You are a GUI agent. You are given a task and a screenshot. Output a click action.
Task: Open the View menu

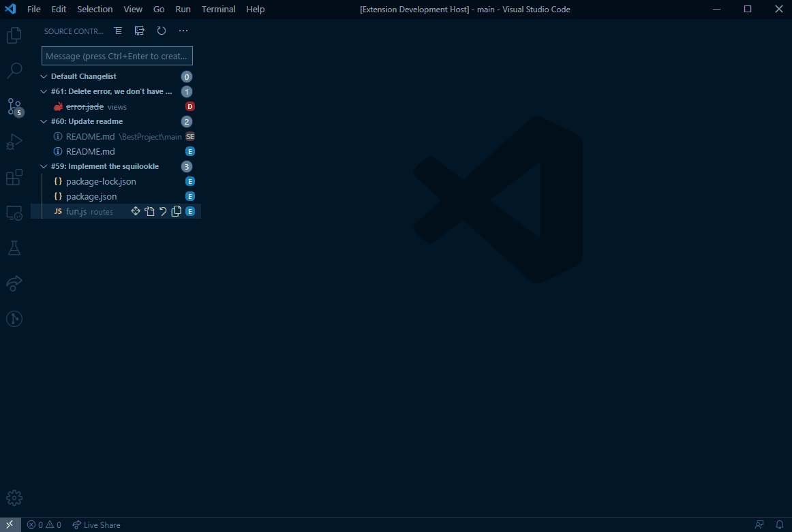(133, 9)
